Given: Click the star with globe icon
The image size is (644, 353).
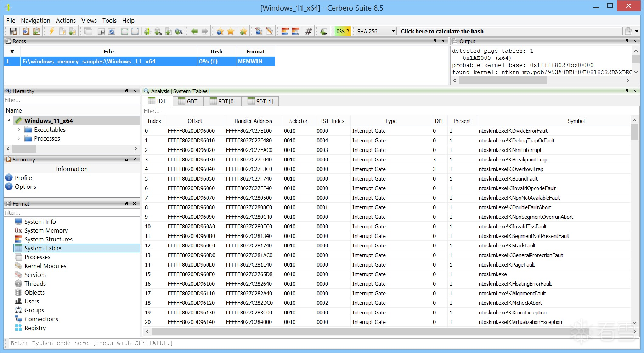Looking at the screenshot, I should tap(220, 31).
